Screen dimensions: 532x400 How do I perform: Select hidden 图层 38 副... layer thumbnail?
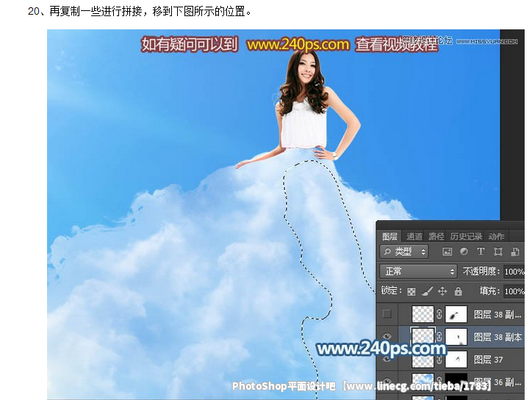click(423, 314)
